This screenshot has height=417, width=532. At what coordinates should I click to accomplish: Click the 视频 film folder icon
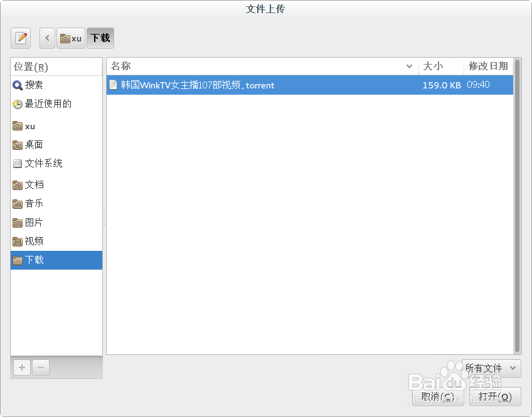pos(18,241)
